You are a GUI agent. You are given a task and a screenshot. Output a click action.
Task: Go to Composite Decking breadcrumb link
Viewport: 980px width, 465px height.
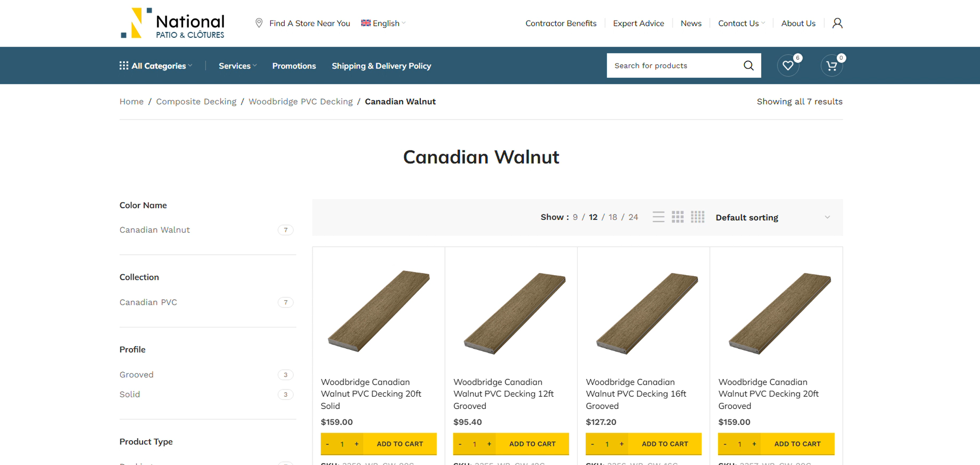196,101
